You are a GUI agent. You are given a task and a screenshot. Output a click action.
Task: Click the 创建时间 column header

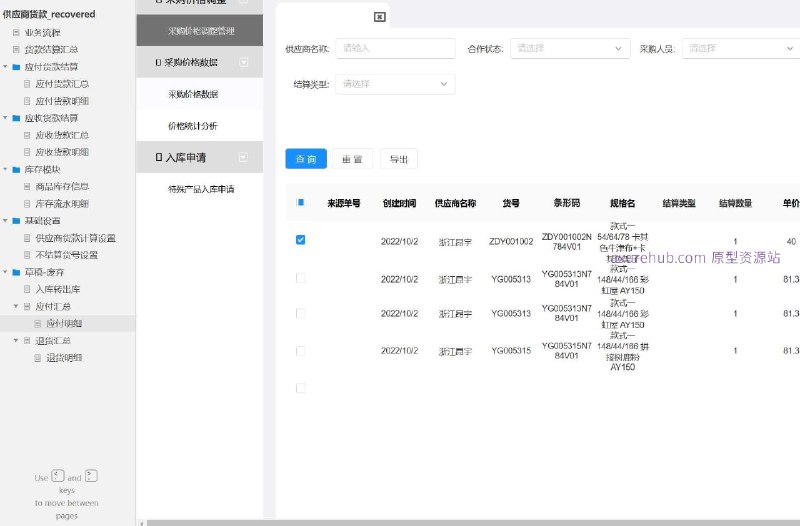pyautogui.click(x=399, y=203)
